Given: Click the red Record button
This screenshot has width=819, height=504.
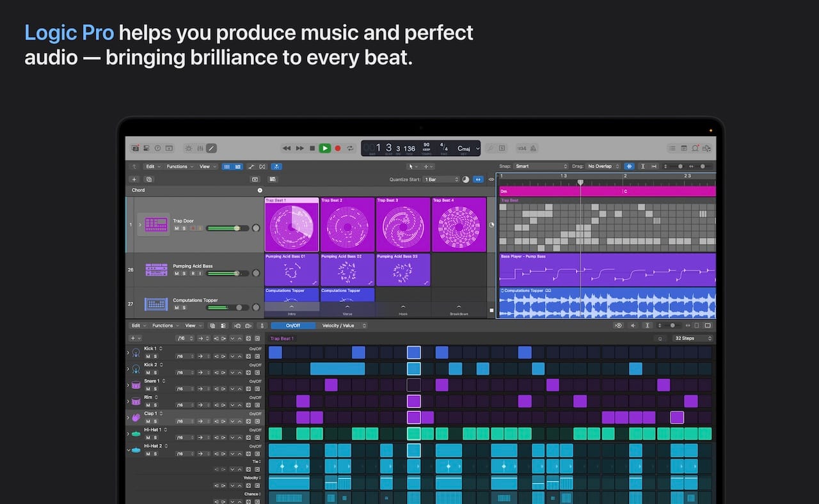Looking at the screenshot, I should (x=338, y=148).
